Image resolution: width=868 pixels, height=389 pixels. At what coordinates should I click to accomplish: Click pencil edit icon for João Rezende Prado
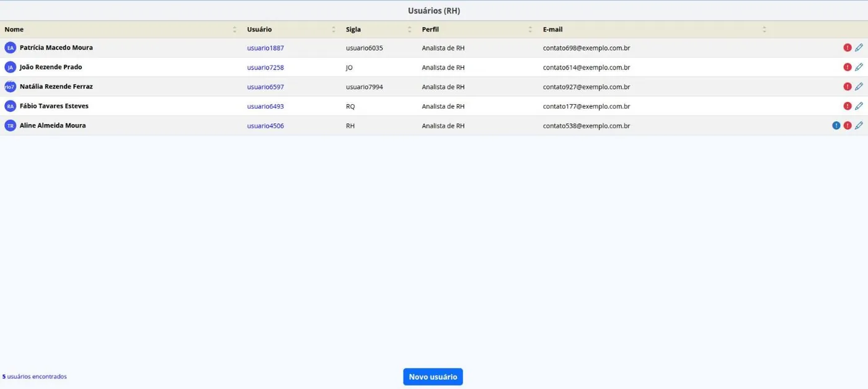point(859,67)
